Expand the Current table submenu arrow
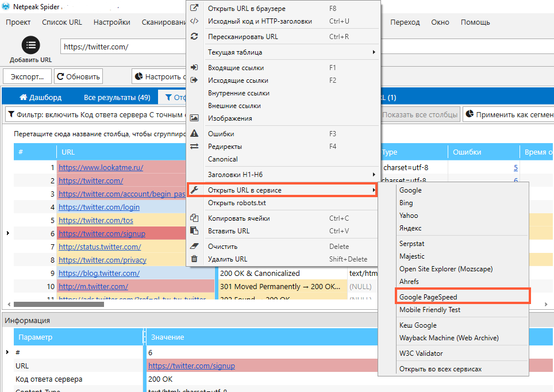The width and height of the screenshot is (554, 392). (x=374, y=52)
